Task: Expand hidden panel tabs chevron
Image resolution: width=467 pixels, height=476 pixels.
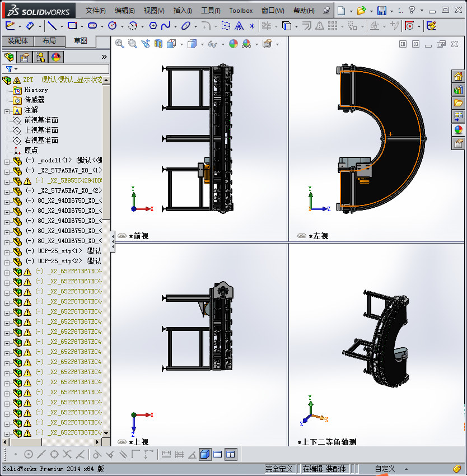Action: (x=104, y=57)
